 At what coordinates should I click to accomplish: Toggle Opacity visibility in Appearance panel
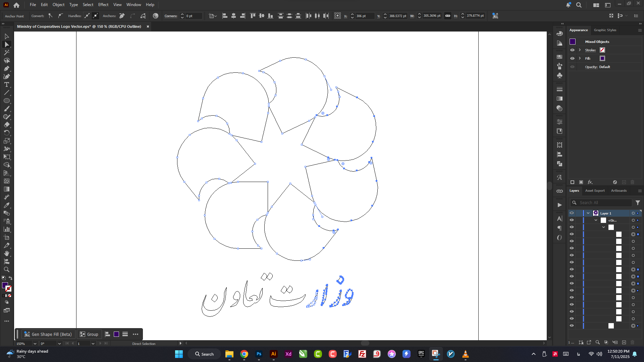point(572,67)
